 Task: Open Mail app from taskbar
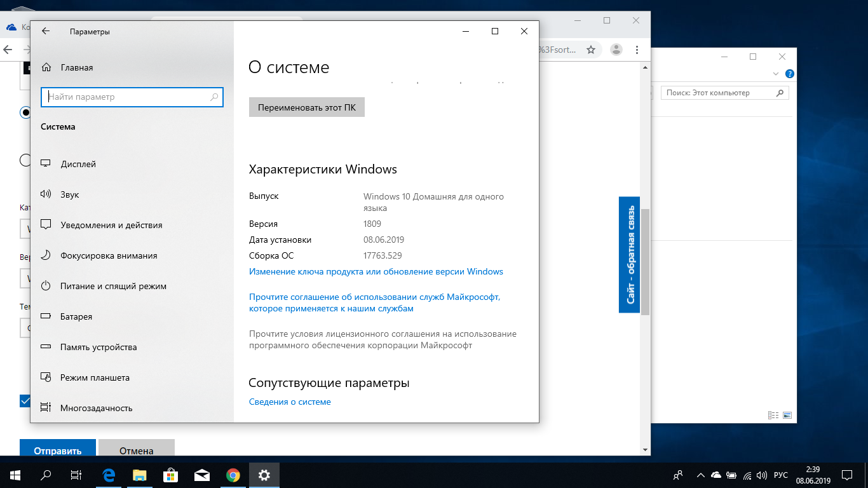tap(202, 475)
